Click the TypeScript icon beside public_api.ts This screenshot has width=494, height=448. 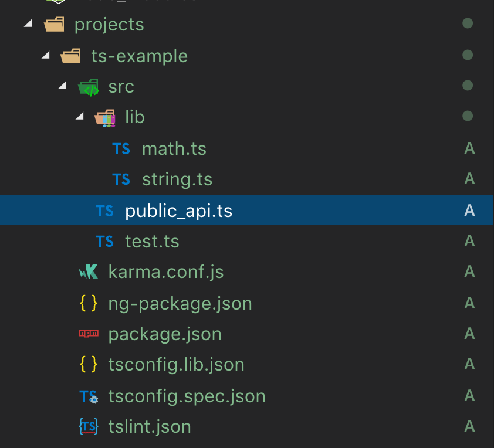tap(104, 211)
